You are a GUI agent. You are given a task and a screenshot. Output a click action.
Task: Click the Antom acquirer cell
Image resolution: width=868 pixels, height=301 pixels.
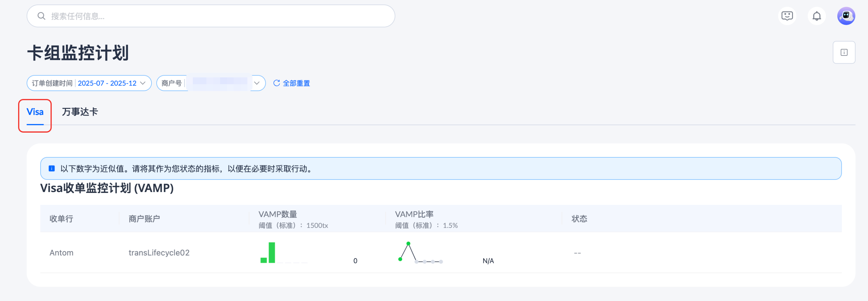point(61,253)
